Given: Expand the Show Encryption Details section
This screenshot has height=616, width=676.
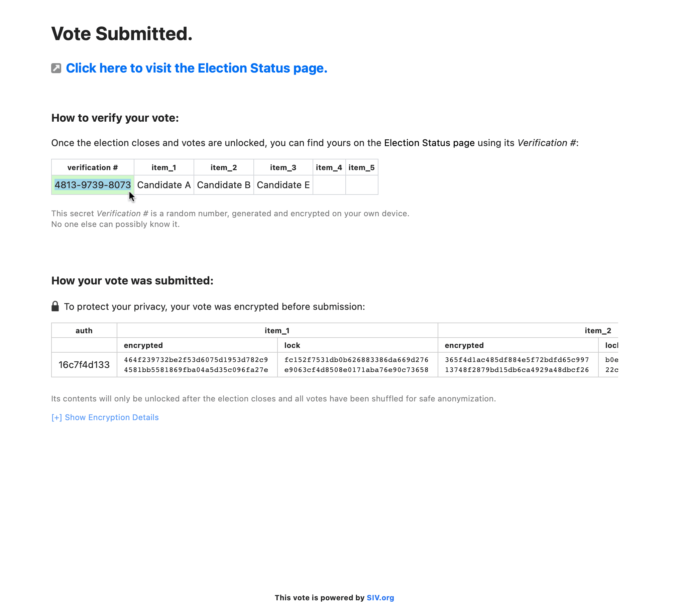Looking at the screenshot, I should click(105, 417).
